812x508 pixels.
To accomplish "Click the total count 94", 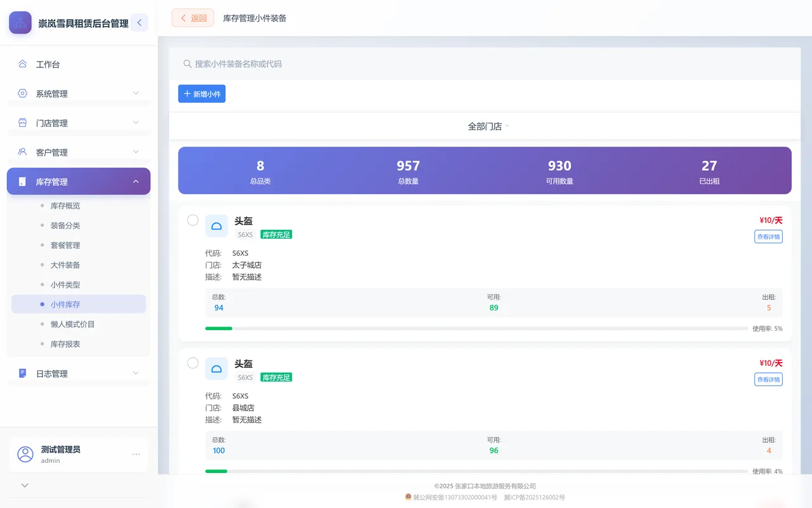I will point(219,308).
